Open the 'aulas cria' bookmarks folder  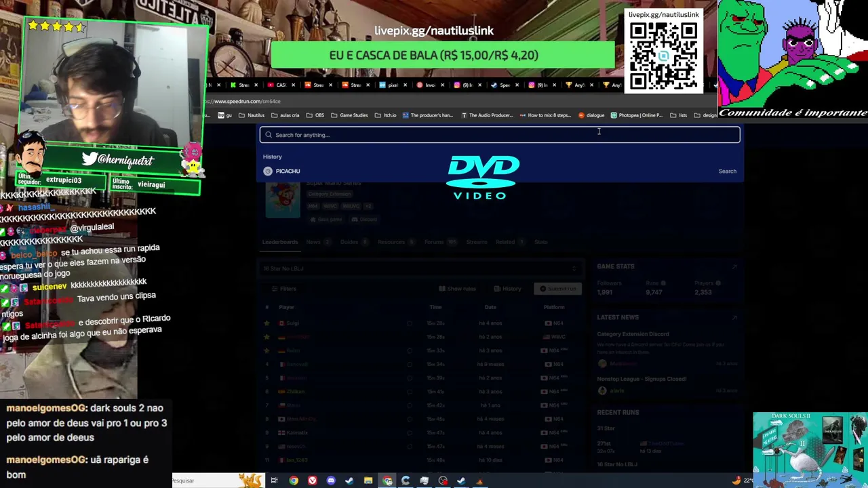click(x=285, y=115)
